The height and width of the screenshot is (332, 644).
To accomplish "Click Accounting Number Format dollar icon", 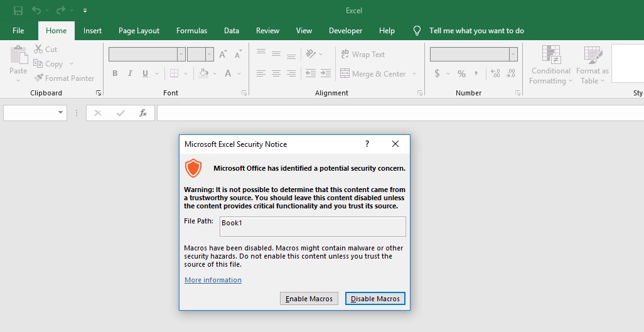I will click(x=437, y=73).
